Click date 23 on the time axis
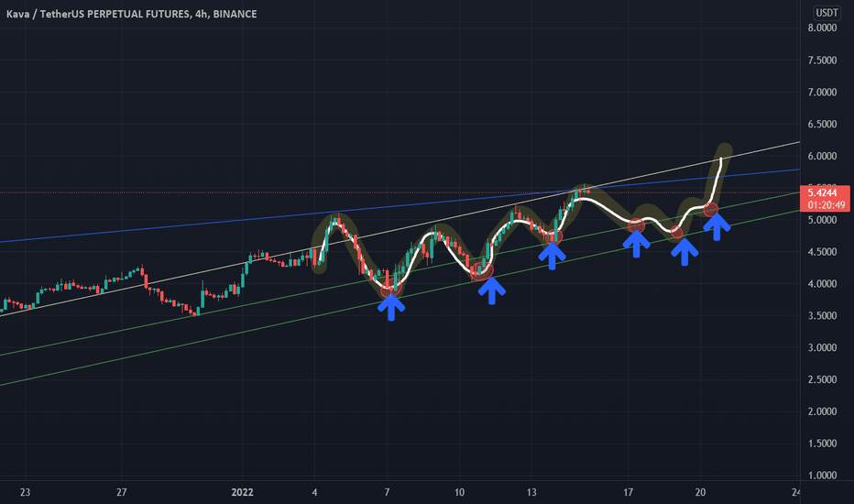The height and width of the screenshot is (504, 854). [x=25, y=493]
